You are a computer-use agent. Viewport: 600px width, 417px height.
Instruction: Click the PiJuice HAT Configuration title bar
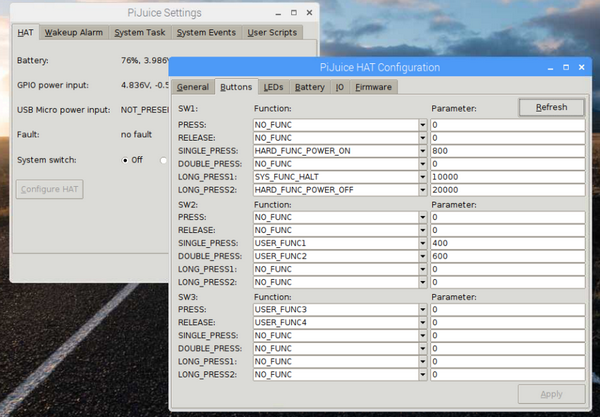pyautogui.click(x=380, y=67)
